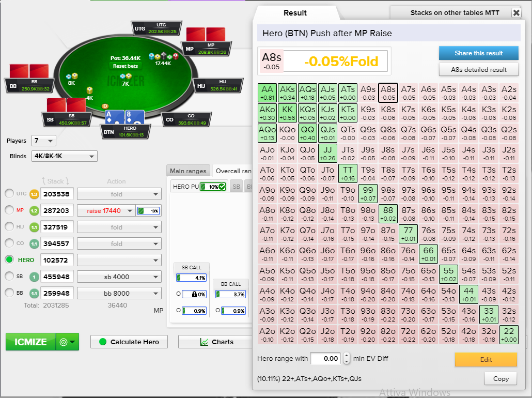Adjust BB CALL 3.7% range slider

[x=230, y=294]
